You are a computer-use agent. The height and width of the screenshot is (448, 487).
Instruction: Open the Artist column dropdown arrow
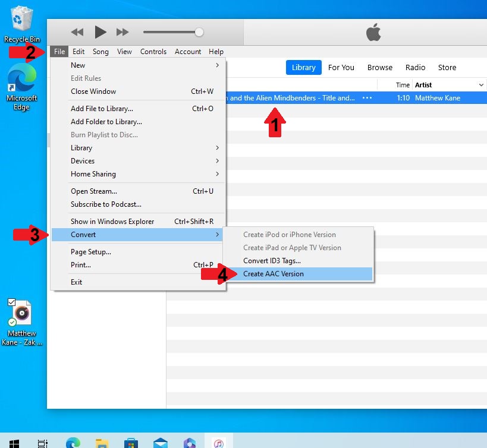click(x=481, y=85)
